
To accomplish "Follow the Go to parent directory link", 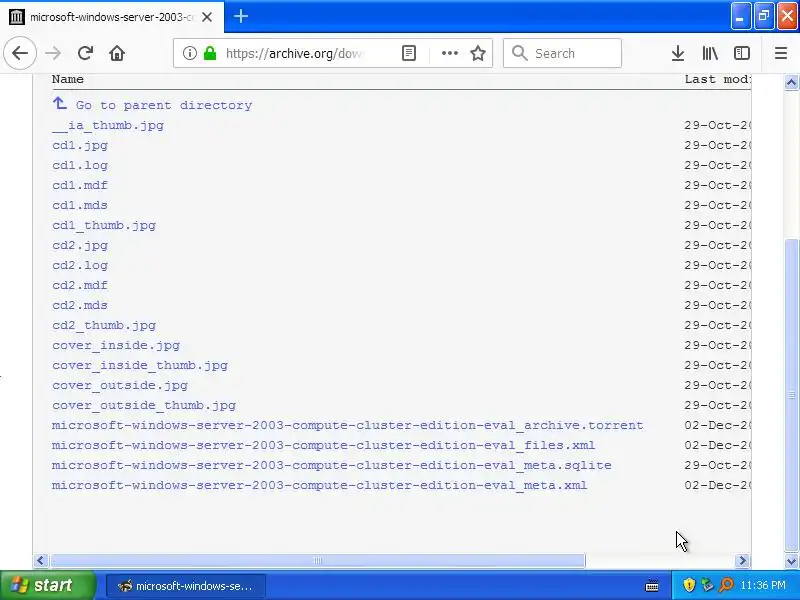I will [164, 105].
